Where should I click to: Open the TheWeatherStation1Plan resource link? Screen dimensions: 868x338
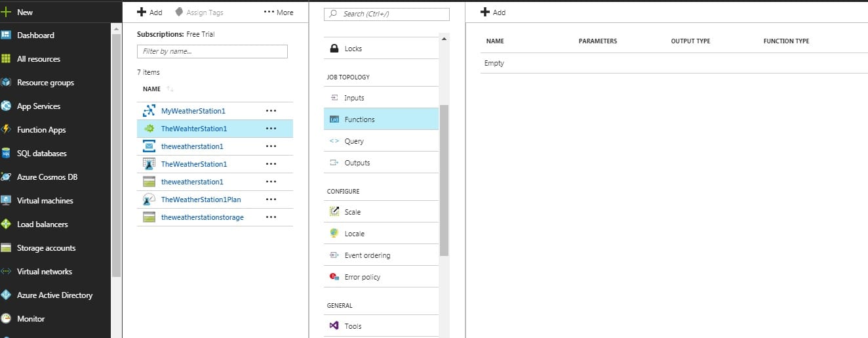click(201, 200)
